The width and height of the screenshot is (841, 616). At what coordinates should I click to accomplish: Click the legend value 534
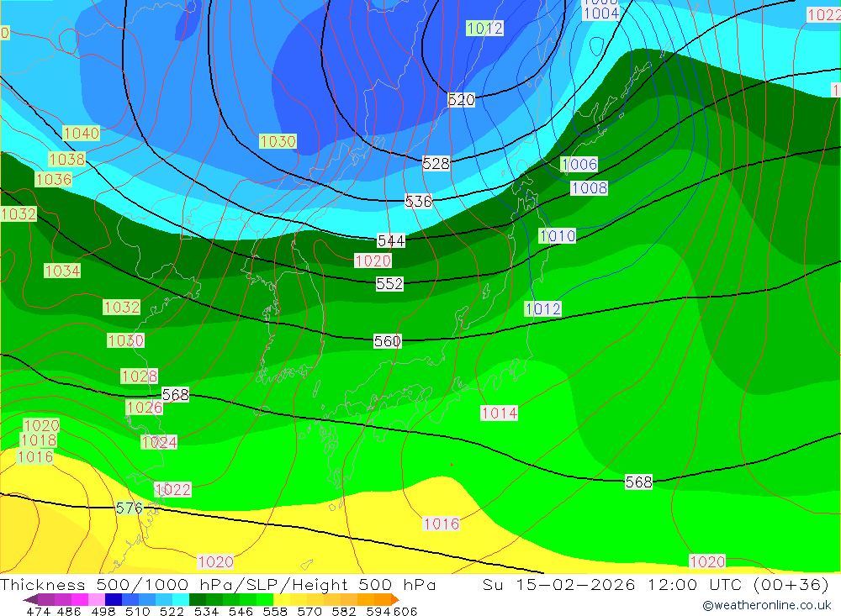[206, 611]
